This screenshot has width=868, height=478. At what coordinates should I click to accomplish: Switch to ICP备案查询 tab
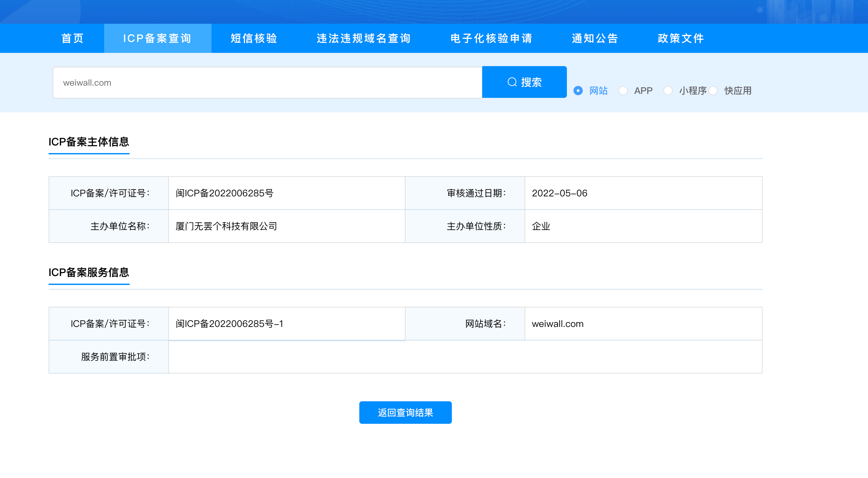(157, 38)
